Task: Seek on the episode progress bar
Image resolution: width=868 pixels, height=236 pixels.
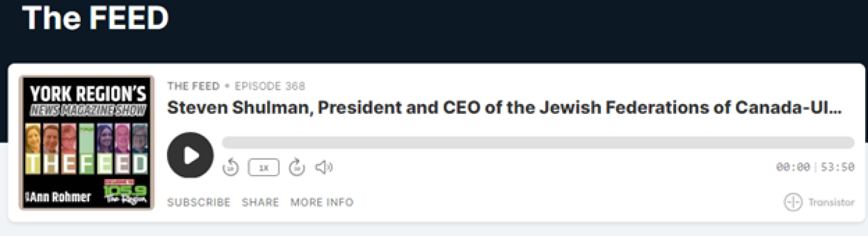Action: point(538,143)
